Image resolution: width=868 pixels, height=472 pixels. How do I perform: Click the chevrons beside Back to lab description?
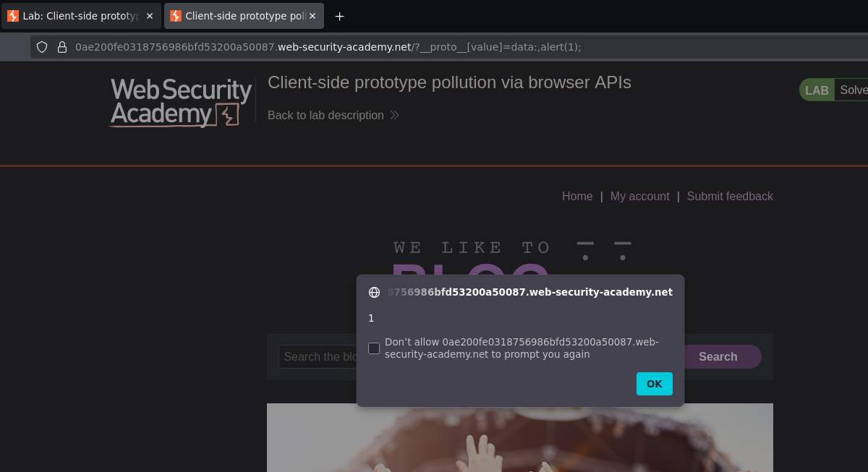[394, 115]
